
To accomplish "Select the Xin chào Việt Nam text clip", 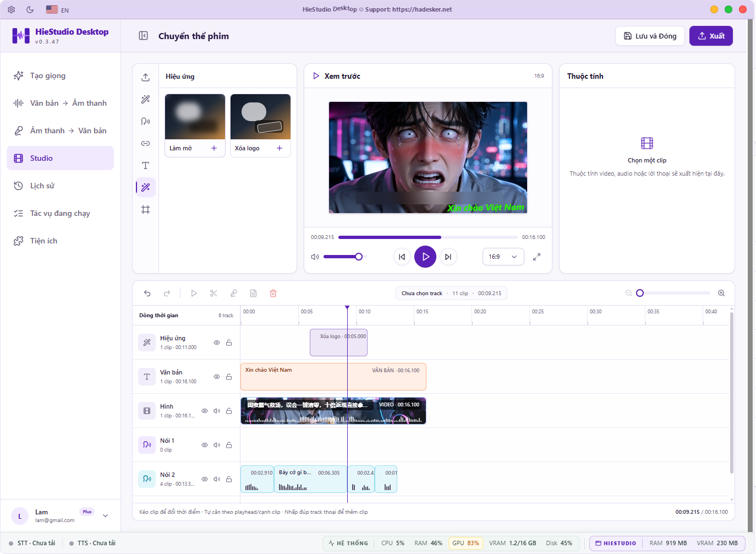I will pyautogui.click(x=333, y=377).
